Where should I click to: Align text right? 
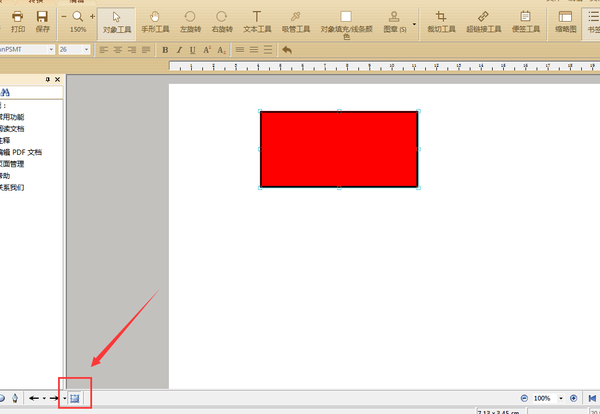[132, 50]
